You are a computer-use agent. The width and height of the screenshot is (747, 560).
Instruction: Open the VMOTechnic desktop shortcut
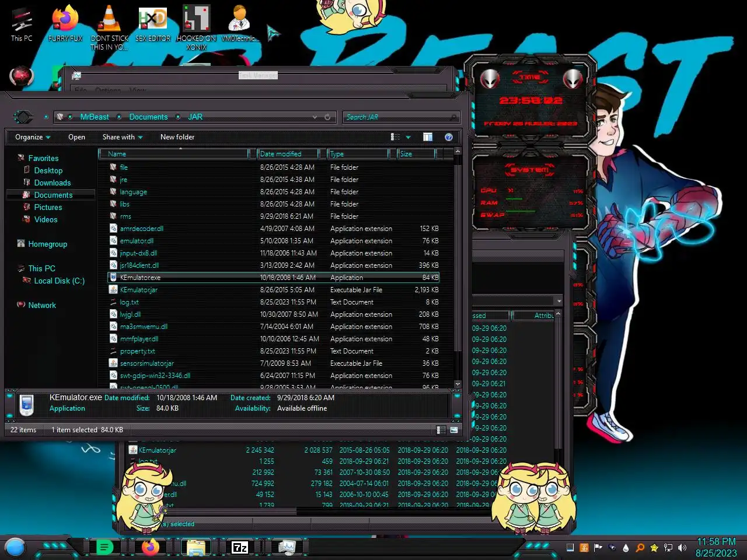pyautogui.click(x=239, y=23)
